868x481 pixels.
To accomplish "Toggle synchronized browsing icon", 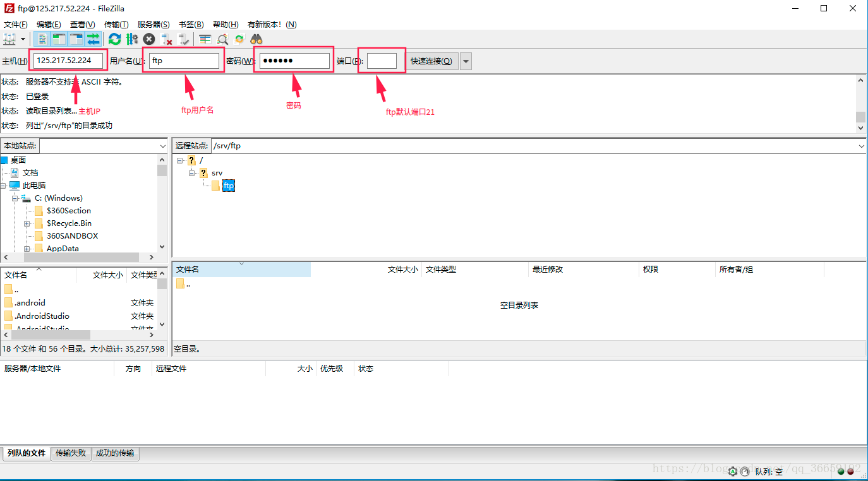I will pos(239,39).
